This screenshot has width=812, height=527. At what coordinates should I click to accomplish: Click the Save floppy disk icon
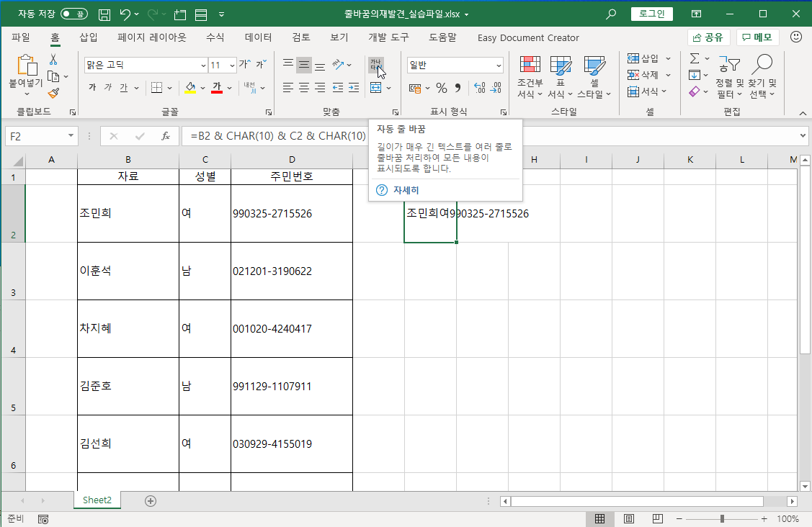pos(104,14)
